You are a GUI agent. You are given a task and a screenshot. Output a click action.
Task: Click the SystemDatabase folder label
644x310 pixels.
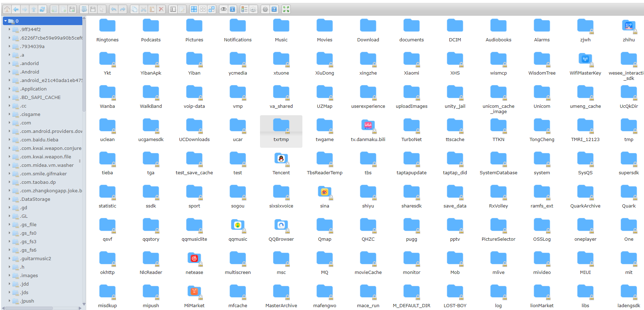(498, 172)
